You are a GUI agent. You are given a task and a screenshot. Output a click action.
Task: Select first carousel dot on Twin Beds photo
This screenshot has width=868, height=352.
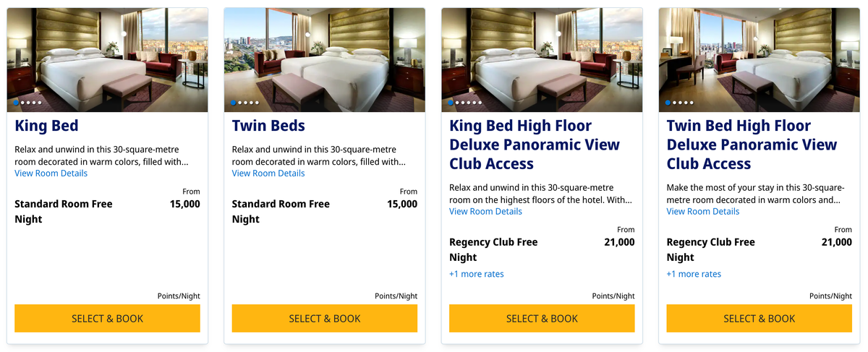pyautogui.click(x=234, y=103)
